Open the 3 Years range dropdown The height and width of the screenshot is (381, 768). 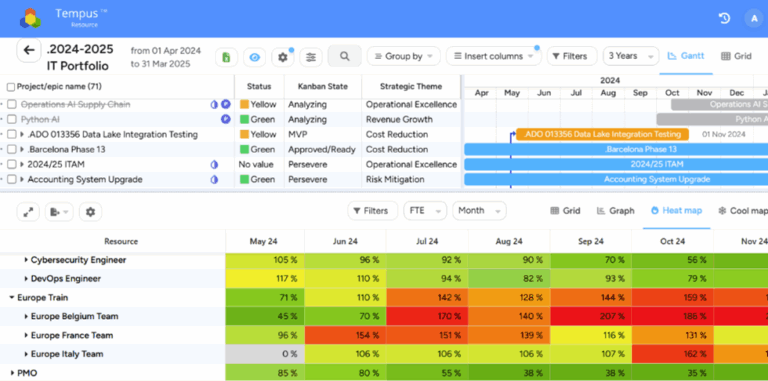(x=631, y=56)
